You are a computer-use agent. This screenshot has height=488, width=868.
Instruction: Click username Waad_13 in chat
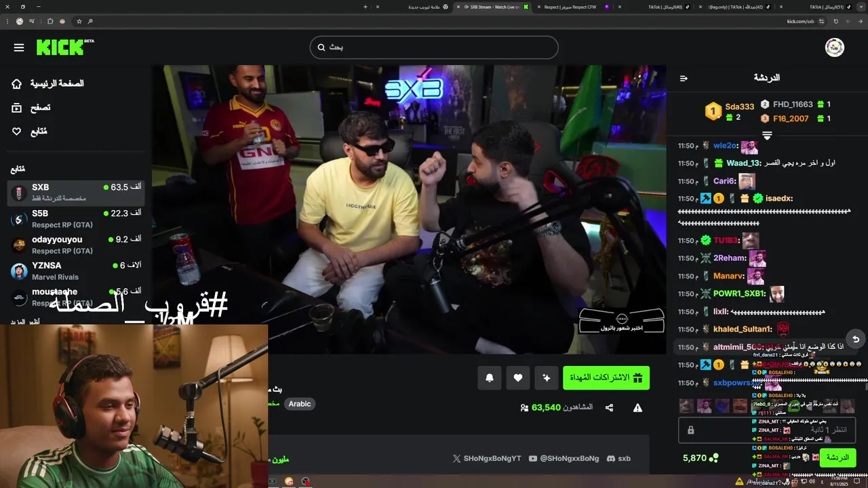click(743, 163)
